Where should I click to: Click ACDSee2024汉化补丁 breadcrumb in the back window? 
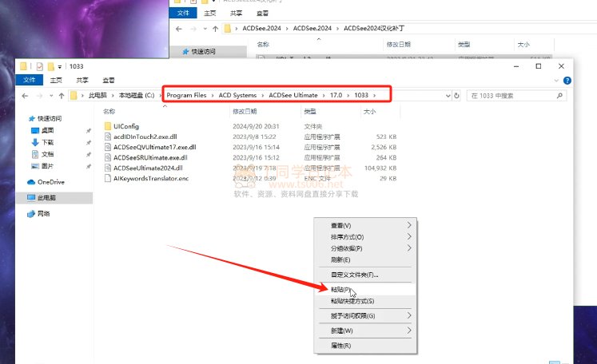pos(374,28)
